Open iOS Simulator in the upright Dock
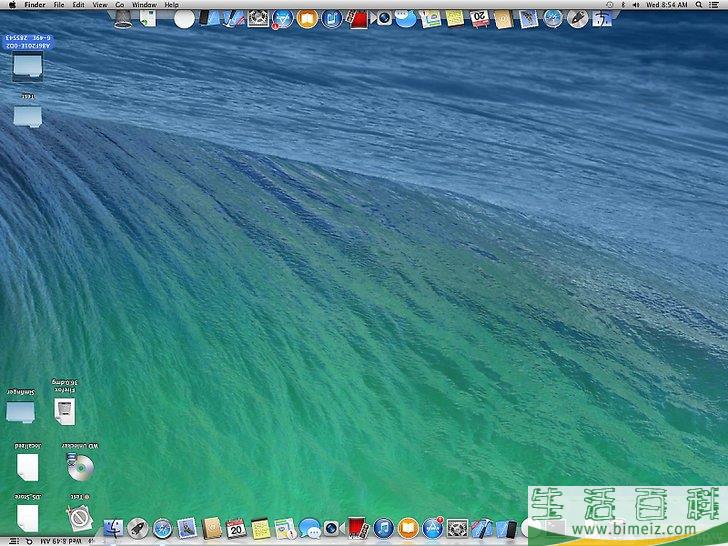Image resolution: width=728 pixels, height=546 pixels. (506, 528)
